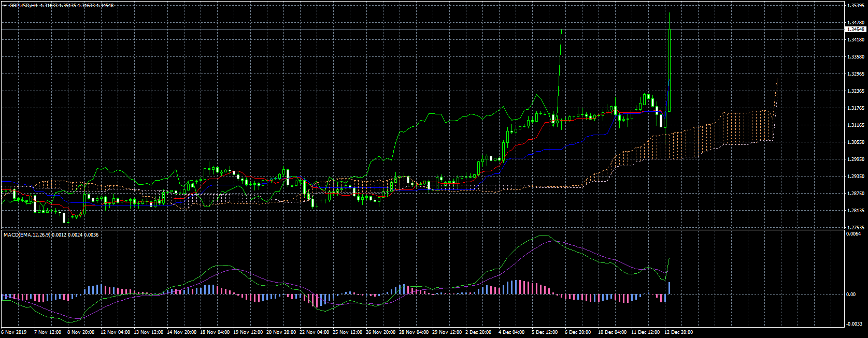Click the 22 Nov 04:00 time label
This screenshot has width=868, height=338.
(x=314, y=332)
